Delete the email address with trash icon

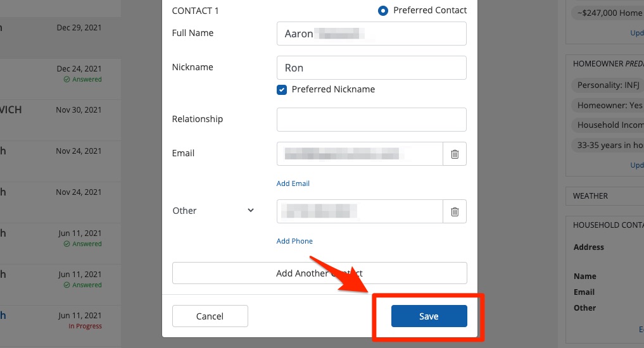point(455,154)
